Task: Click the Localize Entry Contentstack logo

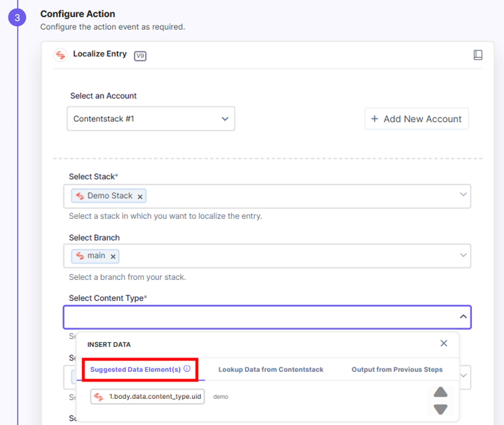Action: pyautogui.click(x=60, y=55)
